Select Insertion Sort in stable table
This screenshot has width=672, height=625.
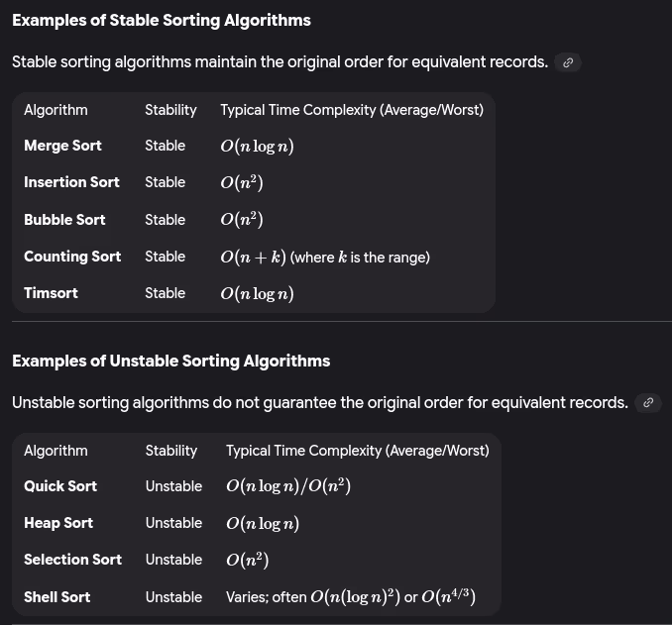coord(71,182)
